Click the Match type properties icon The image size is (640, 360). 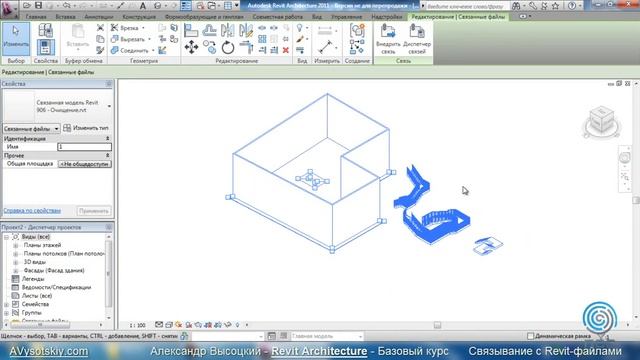click(x=100, y=50)
